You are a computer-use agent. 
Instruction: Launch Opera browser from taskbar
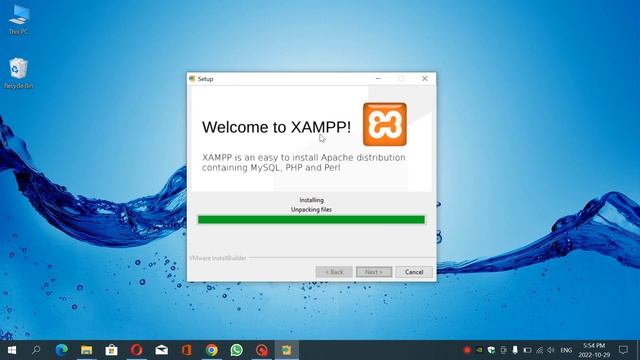click(136, 350)
